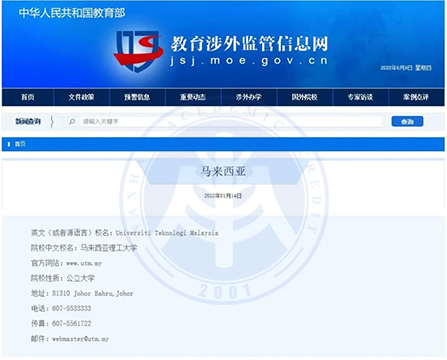Viewport: 447px width, 360px height.
Task: Open the 首页 navigation tab
Action: pos(28,97)
